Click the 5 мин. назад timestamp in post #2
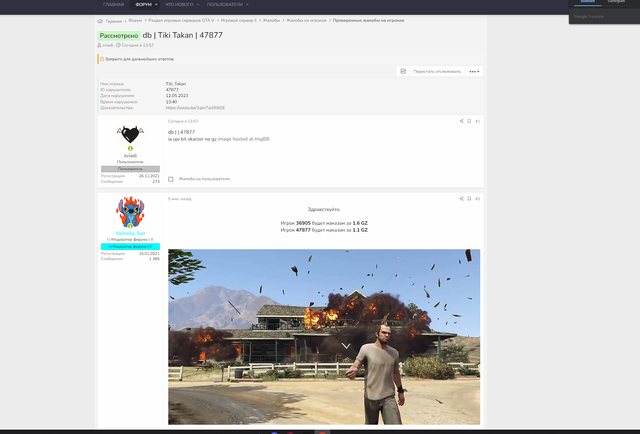640x434 pixels. tap(180, 199)
